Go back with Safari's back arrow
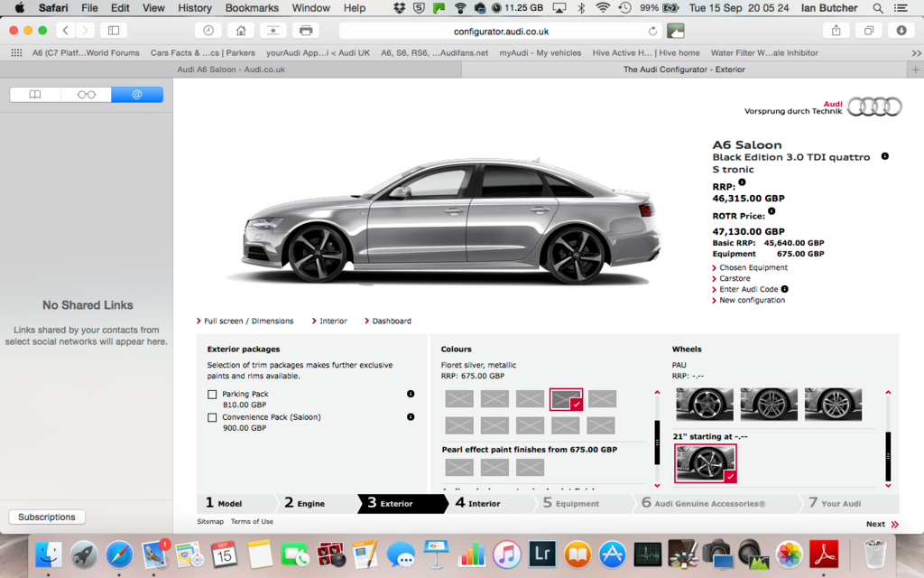This screenshot has height=578, width=924. (x=65, y=30)
